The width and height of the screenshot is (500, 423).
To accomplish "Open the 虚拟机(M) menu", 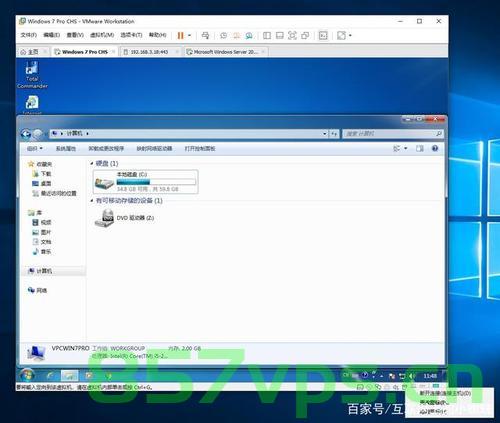I will click(x=102, y=35).
